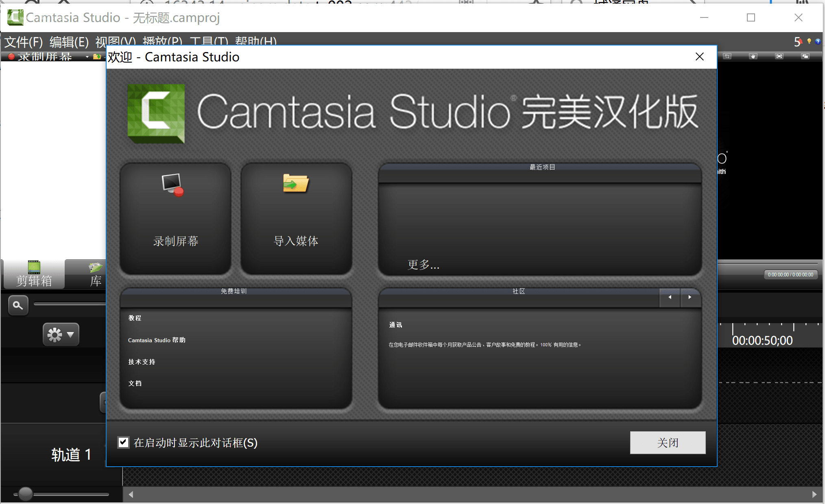Open 更多... recent projects link
Image resolution: width=825 pixels, height=504 pixels.
click(x=423, y=265)
